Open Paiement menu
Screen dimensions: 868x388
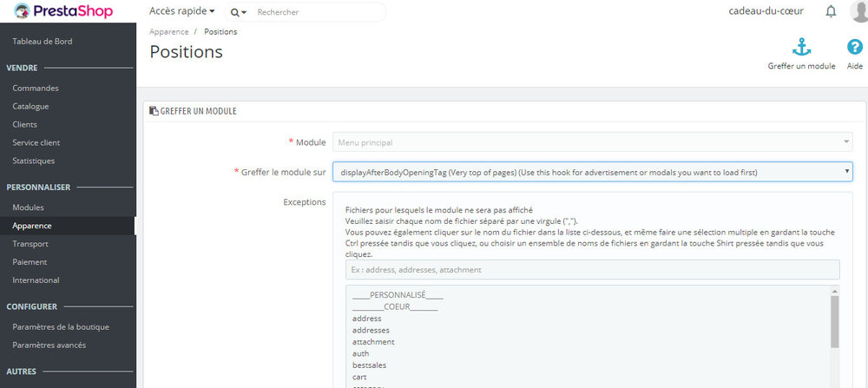(x=30, y=262)
